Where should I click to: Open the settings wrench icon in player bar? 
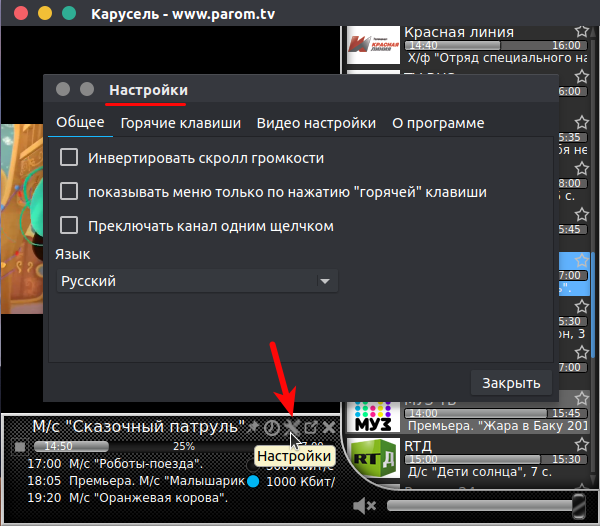point(292,427)
